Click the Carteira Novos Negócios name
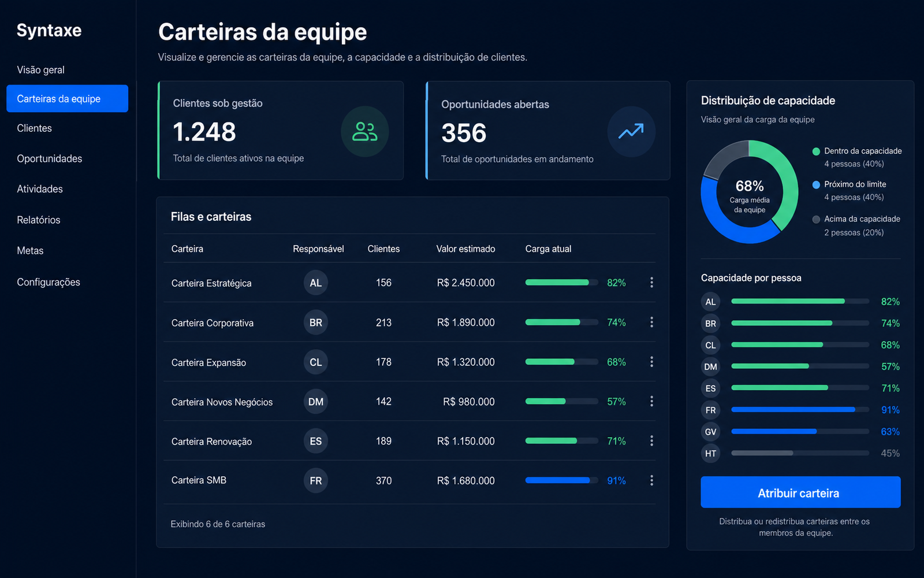This screenshot has height=578, width=924. (222, 402)
